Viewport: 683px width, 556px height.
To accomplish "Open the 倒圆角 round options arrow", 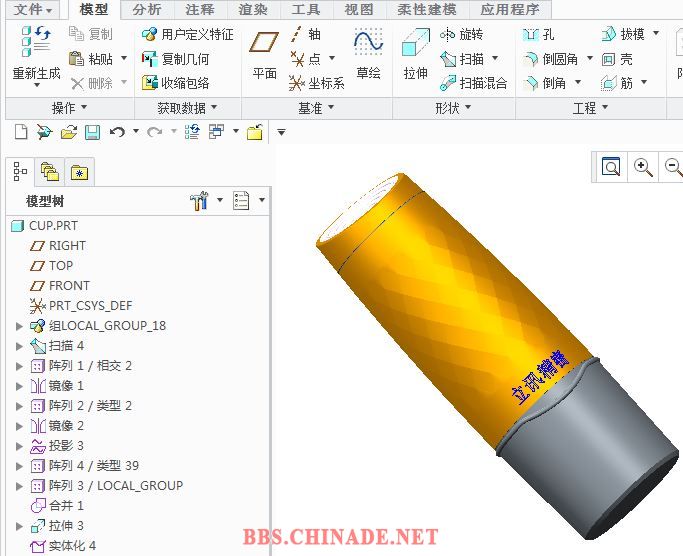I will pos(590,58).
